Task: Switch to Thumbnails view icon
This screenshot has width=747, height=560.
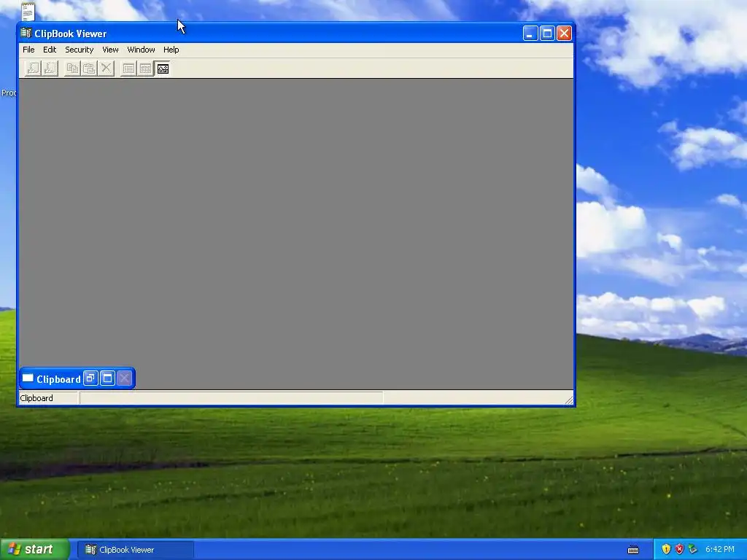Action: tap(146, 69)
